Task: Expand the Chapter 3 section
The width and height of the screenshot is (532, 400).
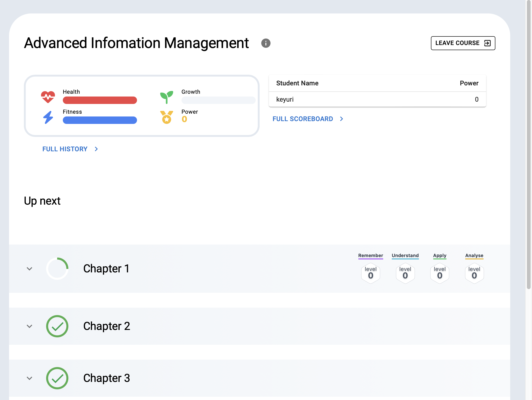Action: pos(29,378)
